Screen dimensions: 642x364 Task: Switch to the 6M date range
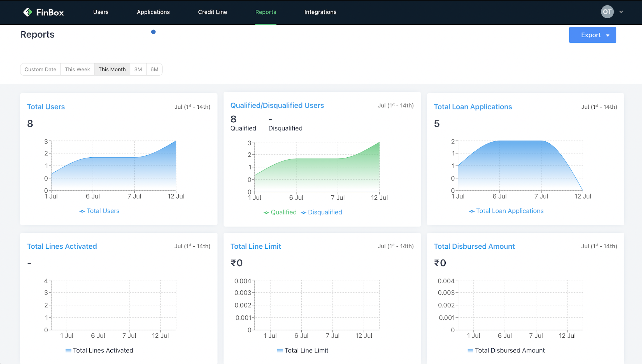[154, 69]
